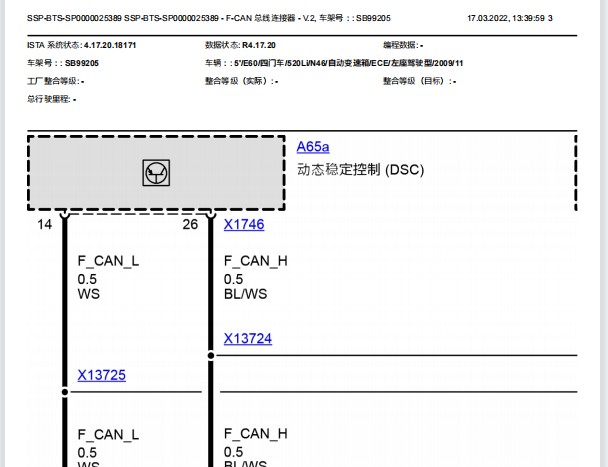Select the pin 14 label
The image size is (608, 467).
[44, 225]
